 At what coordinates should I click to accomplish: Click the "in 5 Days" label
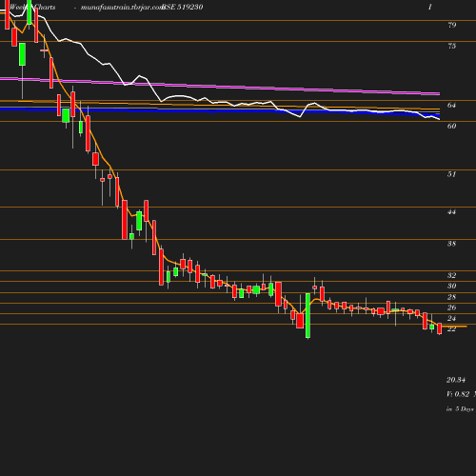point(460,409)
